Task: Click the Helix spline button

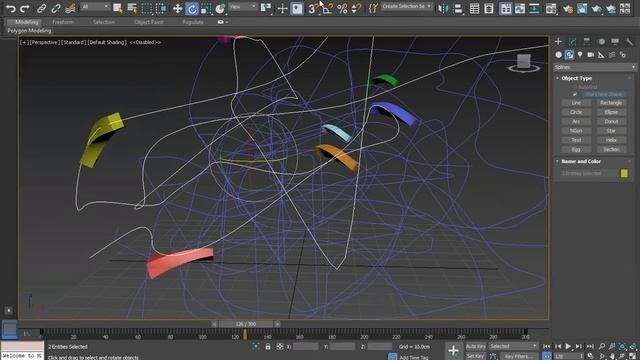Action: point(611,140)
